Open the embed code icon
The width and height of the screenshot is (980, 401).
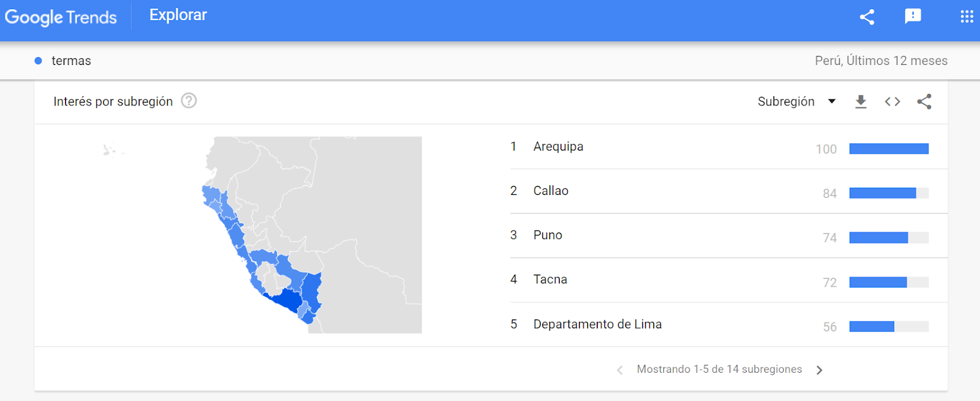coord(892,101)
